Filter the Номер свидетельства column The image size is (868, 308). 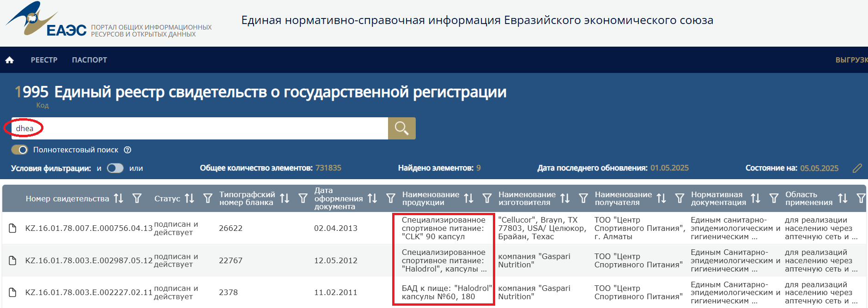(137, 198)
